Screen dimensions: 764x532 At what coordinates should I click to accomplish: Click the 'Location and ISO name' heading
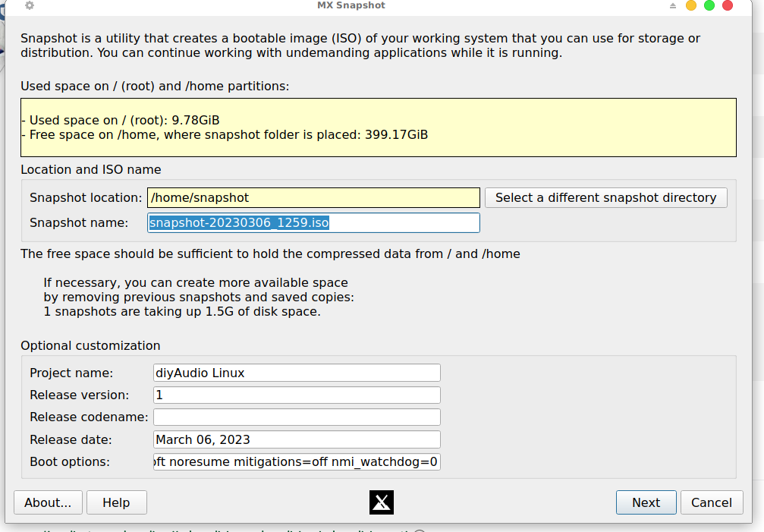[90, 169]
